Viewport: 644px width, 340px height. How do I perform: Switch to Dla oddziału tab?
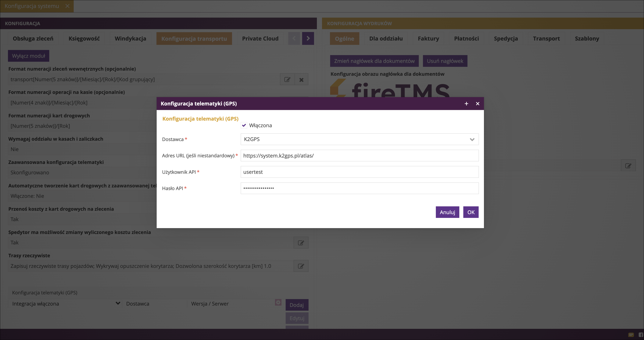click(386, 38)
